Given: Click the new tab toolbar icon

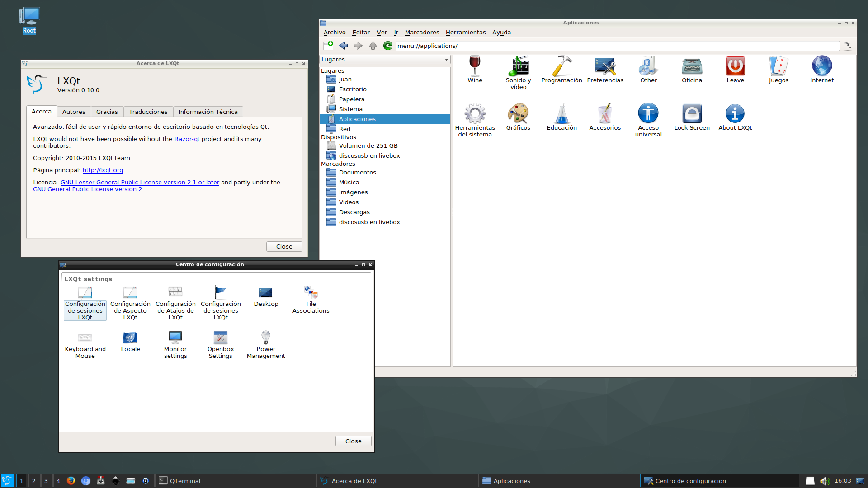Looking at the screenshot, I should [328, 46].
